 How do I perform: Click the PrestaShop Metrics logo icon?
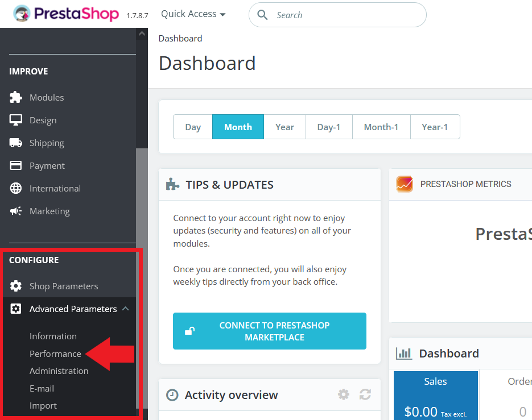point(405,184)
